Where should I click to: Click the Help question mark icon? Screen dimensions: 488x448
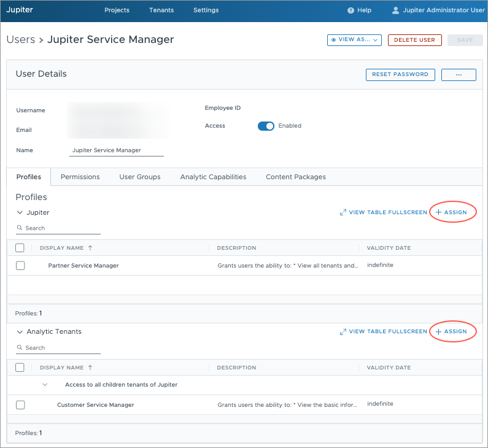351,10
